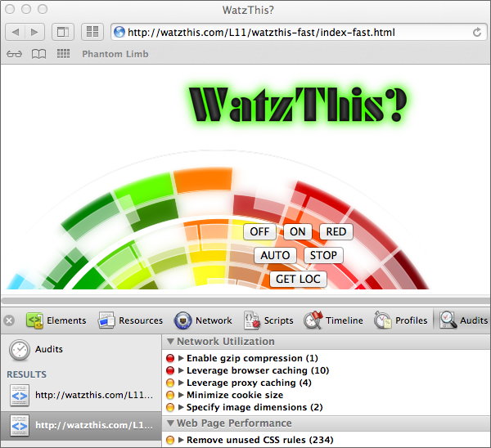Close the Web Inspector with the X button
Screen dimensions: 491x448
[x=9, y=320]
